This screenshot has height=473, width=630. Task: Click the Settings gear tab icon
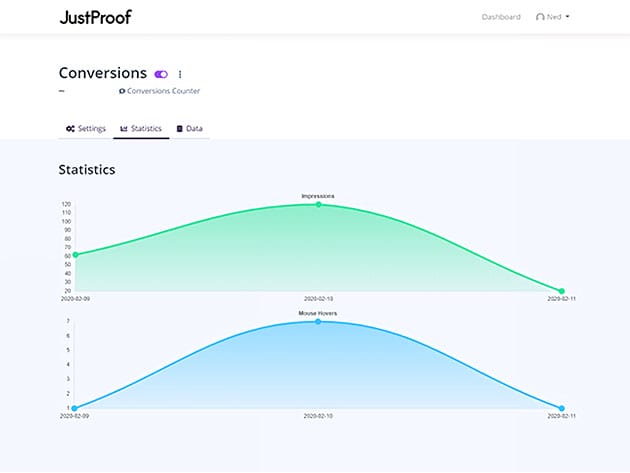pos(70,129)
